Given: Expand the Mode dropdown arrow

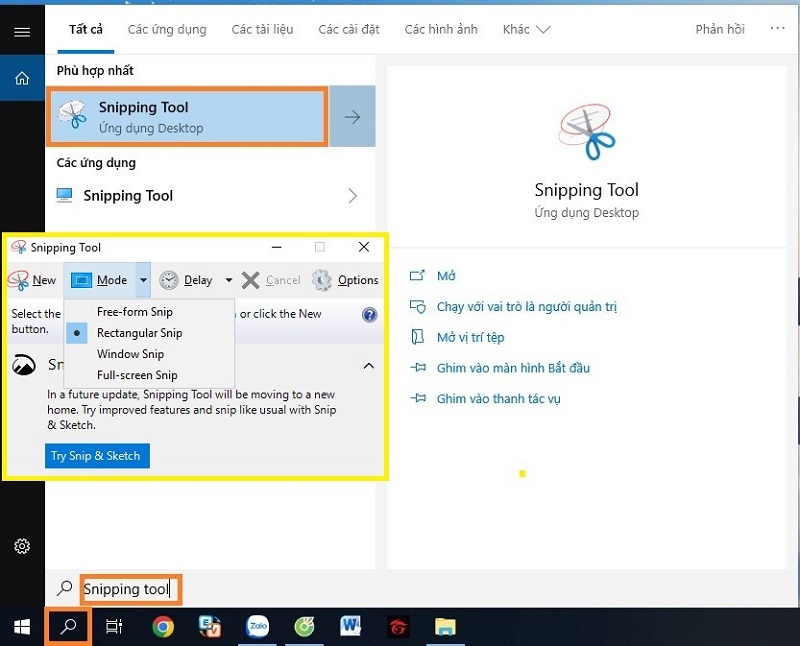Looking at the screenshot, I should (142, 280).
